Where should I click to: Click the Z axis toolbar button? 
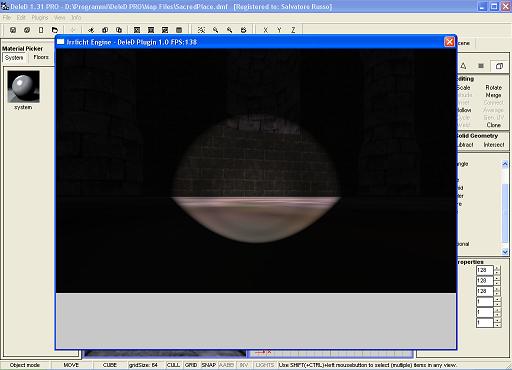point(293,30)
